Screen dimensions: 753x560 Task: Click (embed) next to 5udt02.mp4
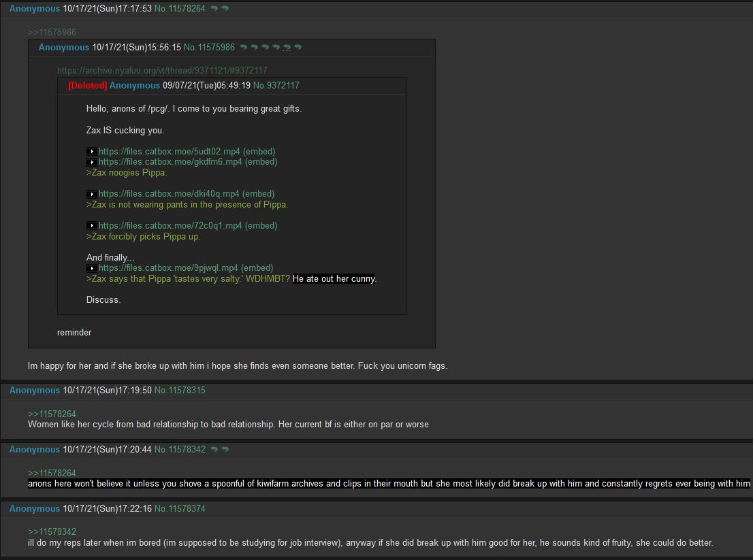click(x=259, y=151)
